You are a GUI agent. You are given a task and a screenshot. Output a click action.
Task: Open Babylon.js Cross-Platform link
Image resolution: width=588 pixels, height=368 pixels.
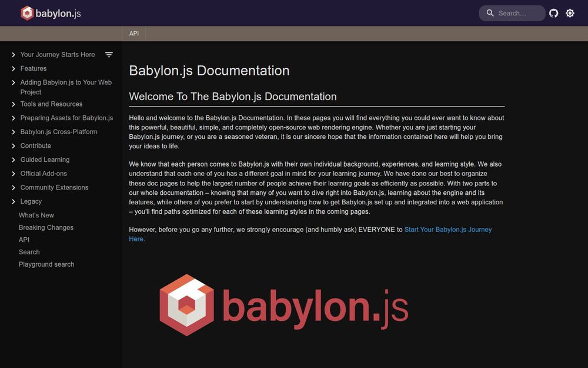click(59, 132)
